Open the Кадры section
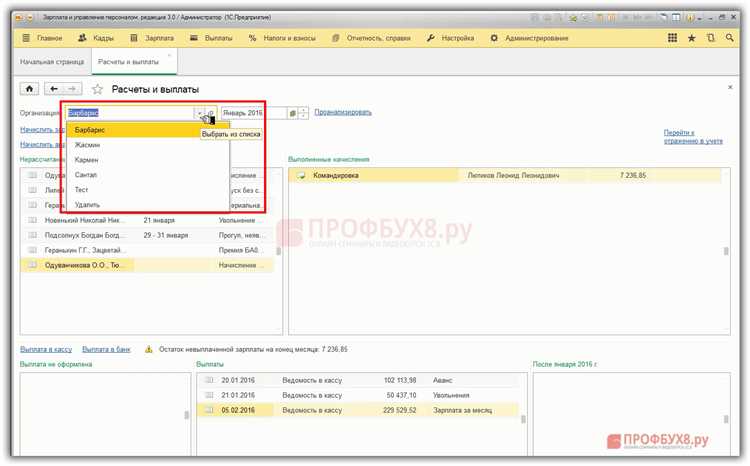The image size is (750, 466). pos(96,38)
